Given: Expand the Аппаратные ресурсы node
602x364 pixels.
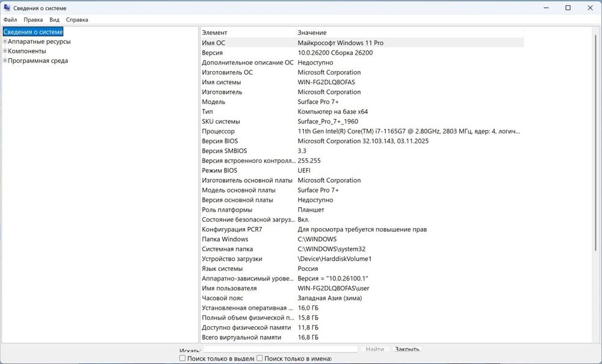Looking at the screenshot, I should click(5, 42).
